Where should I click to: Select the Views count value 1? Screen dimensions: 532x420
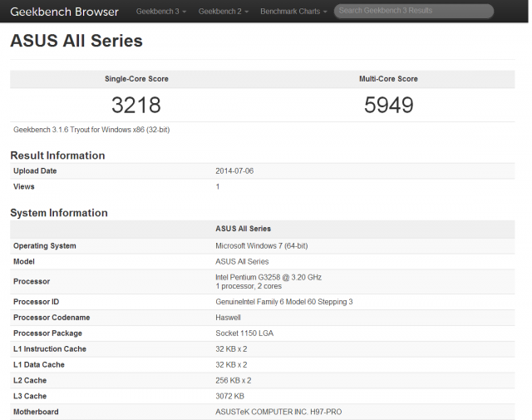(x=218, y=186)
